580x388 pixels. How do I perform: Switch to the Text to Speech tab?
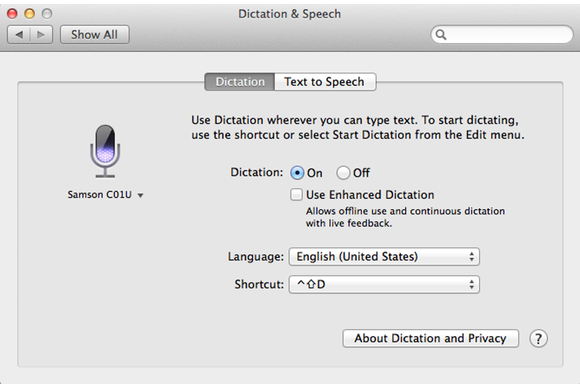325,82
